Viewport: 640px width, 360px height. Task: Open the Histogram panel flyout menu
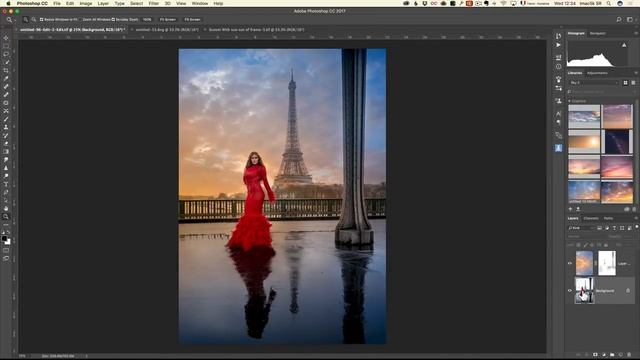tap(636, 33)
